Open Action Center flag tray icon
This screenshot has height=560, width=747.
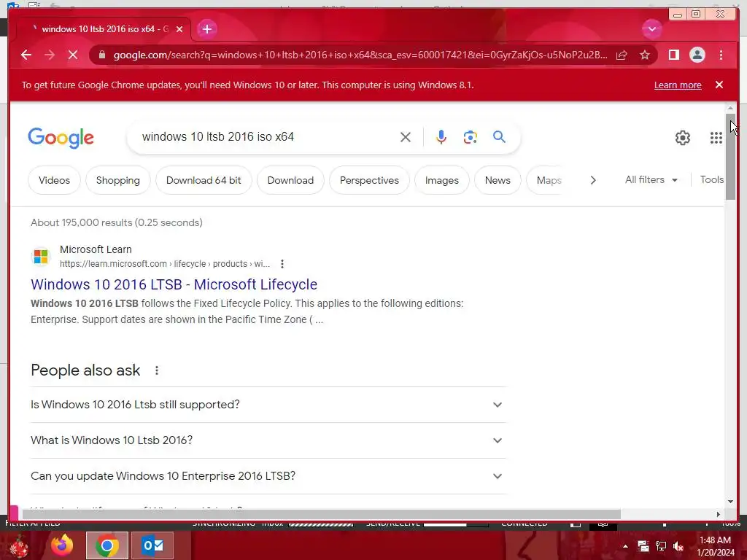click(x=643, y=546)
